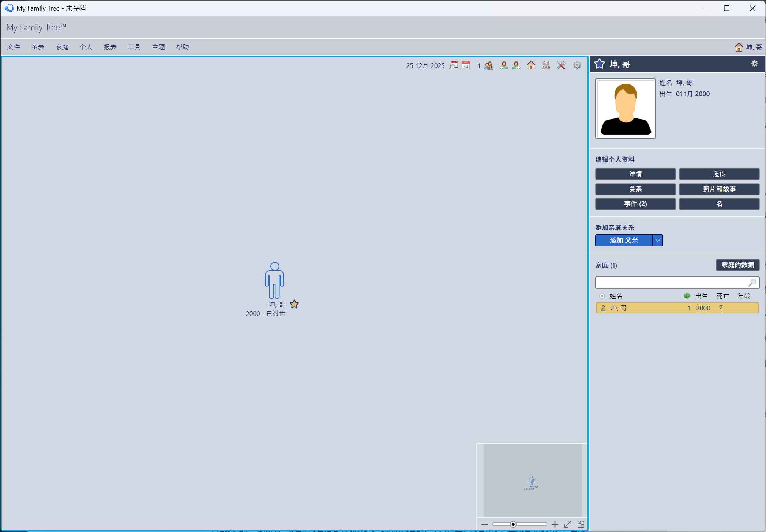Adjust the zoom slider on the overview map

(x=512, y=524)
